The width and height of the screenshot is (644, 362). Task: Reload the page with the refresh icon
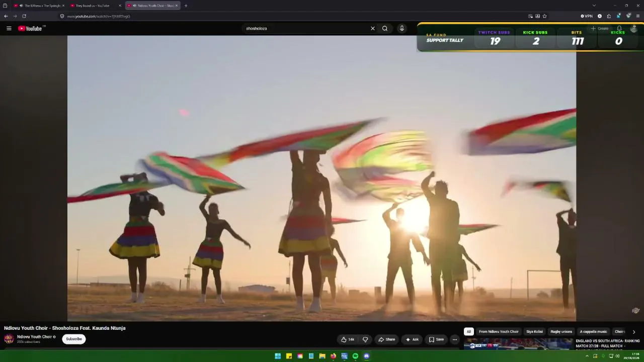24,16
